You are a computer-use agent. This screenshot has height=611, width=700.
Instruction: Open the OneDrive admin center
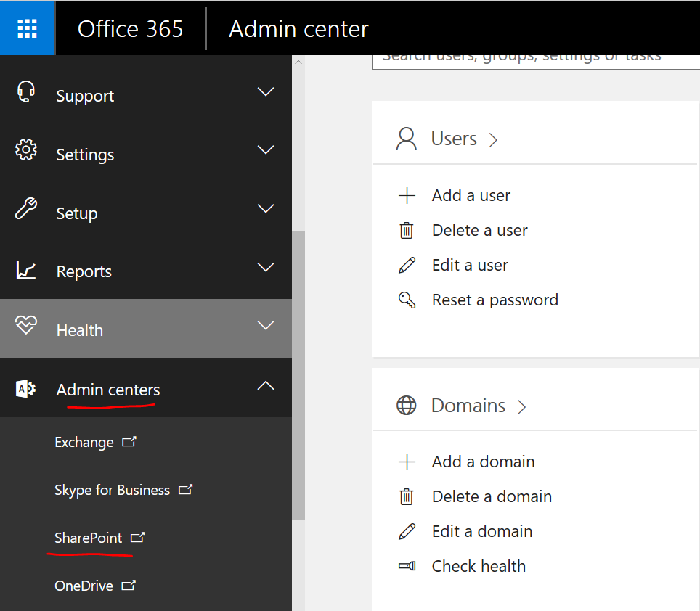pyautogui.click(x=84, y=585)
